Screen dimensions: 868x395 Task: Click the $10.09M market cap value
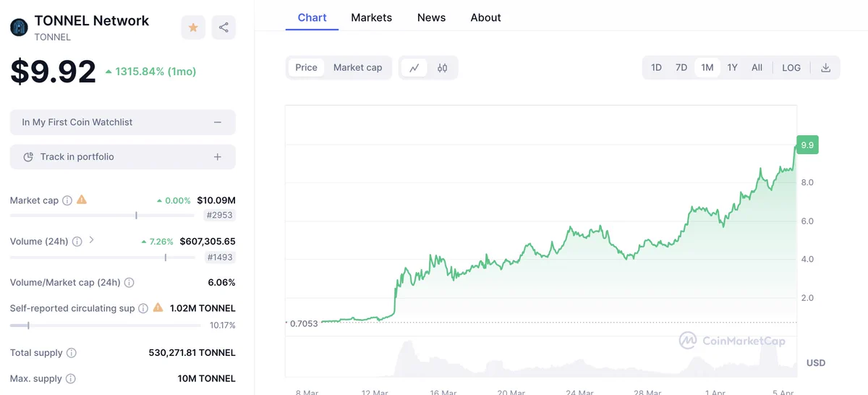(216, 200)
